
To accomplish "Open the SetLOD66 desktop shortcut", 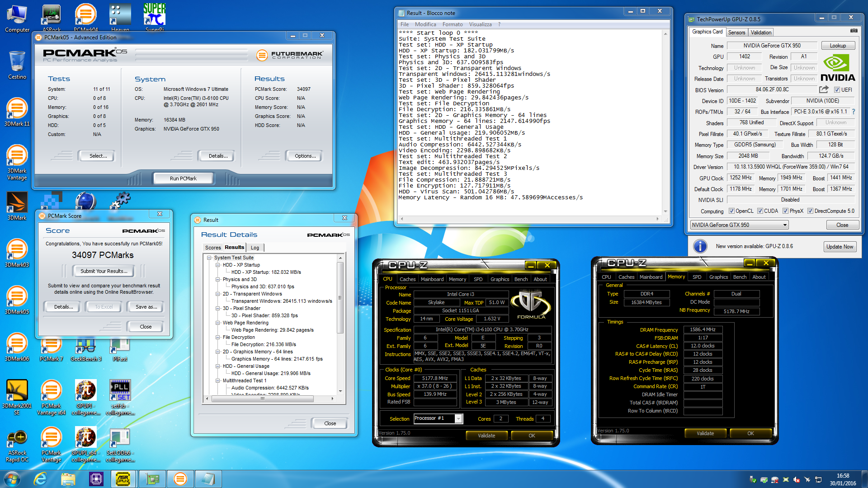I will [120, 445].
